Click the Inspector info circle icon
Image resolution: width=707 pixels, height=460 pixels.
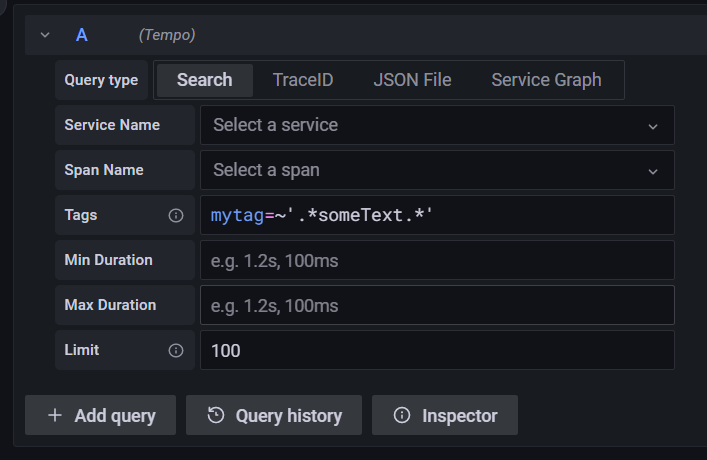pos(402,415)
